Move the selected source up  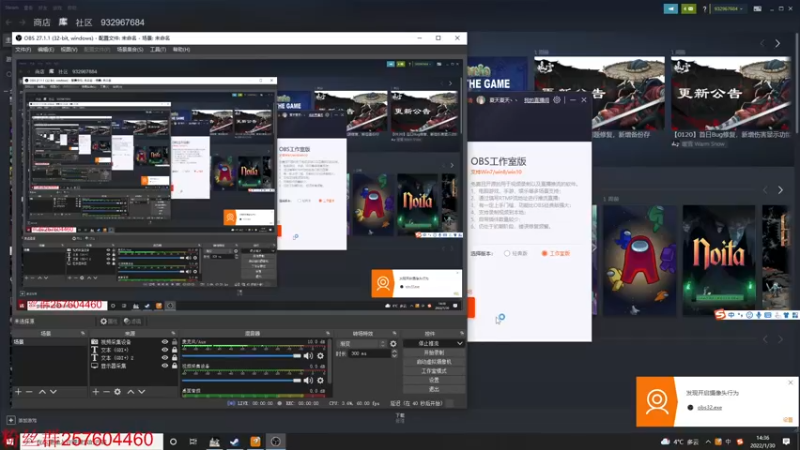point(131,392)
